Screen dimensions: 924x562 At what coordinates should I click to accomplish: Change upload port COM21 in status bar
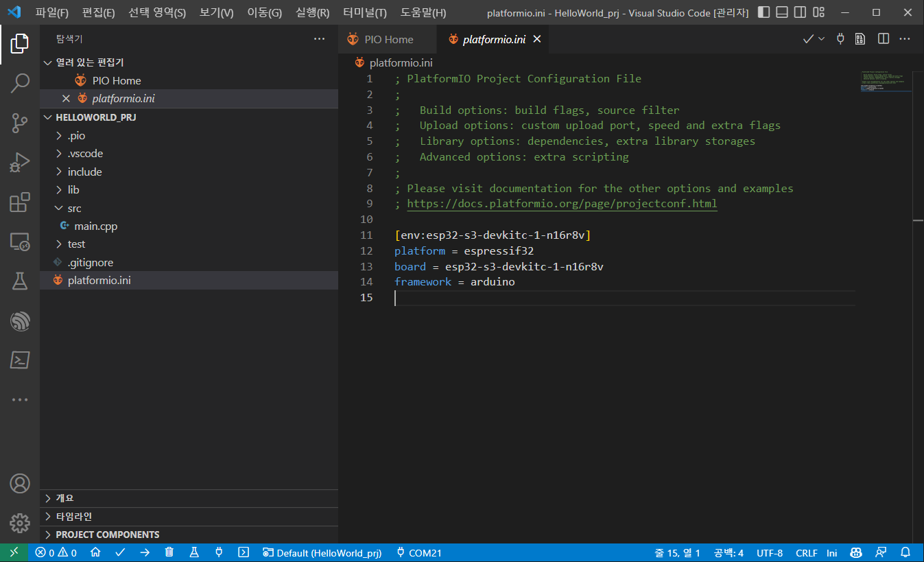click(419, 552)
